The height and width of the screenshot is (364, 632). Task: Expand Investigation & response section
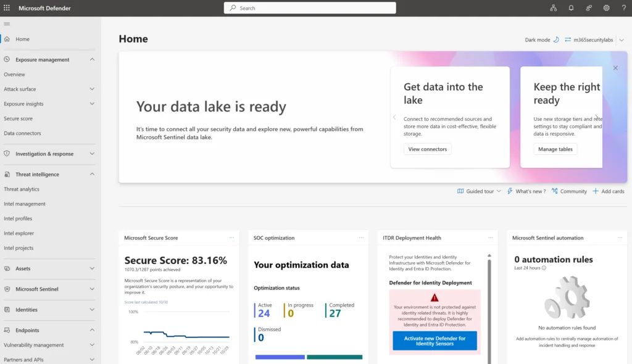tap(92, 154)
